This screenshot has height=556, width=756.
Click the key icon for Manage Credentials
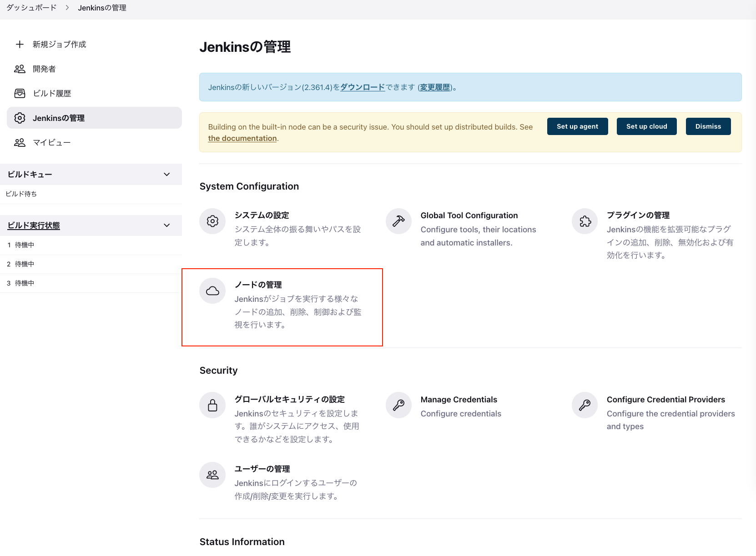(398, 405)
